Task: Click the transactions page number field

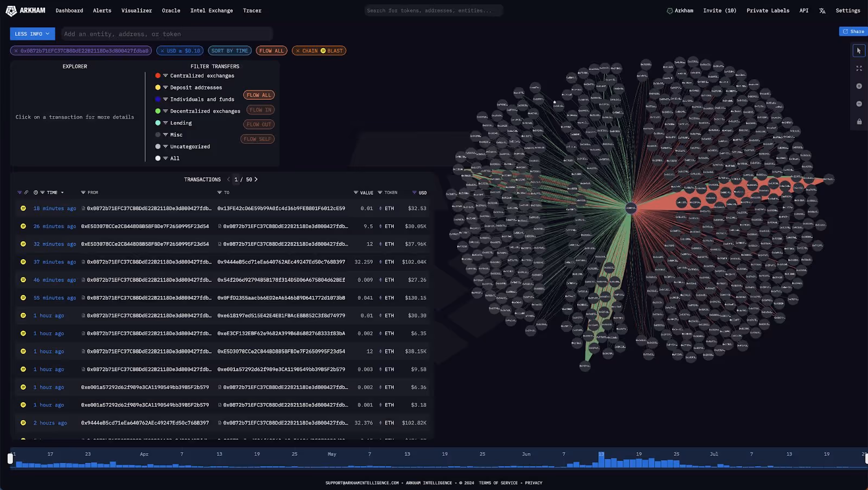Action: point(236,179)
